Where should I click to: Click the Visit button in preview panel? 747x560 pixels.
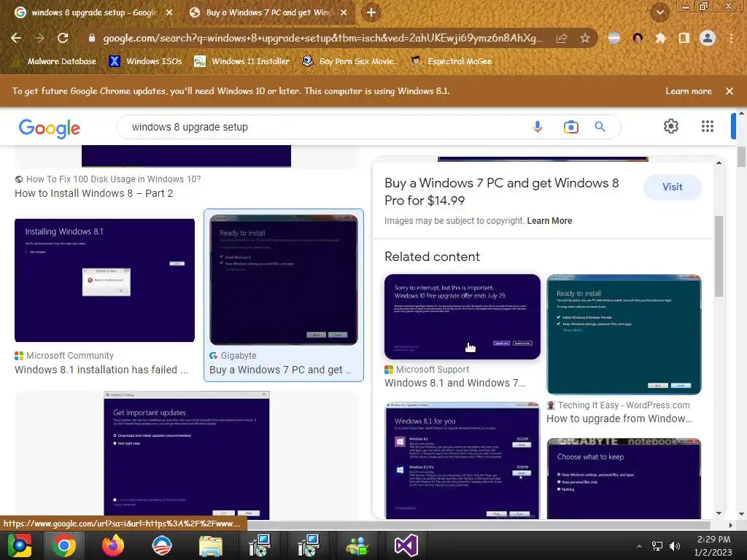point(672,187)
